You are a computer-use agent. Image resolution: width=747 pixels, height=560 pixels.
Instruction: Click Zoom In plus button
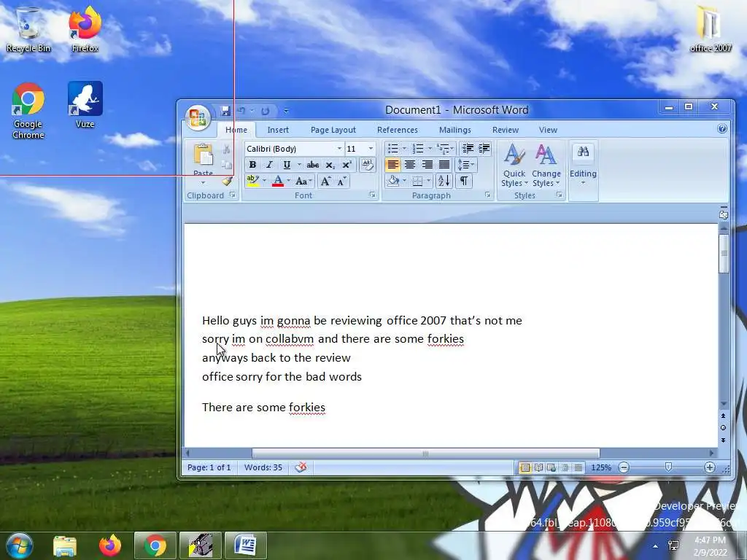(709, 467)
